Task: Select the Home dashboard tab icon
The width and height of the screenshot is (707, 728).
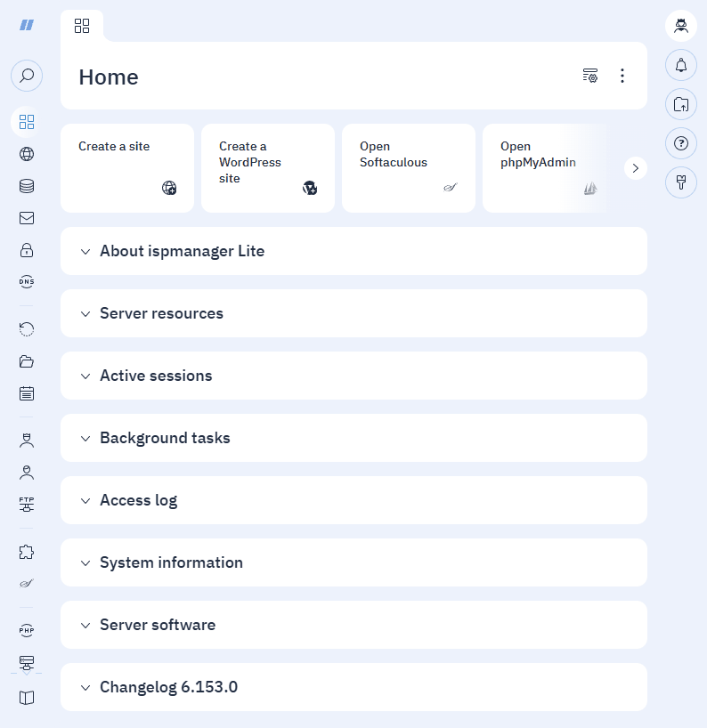Action: pos(82,26)
